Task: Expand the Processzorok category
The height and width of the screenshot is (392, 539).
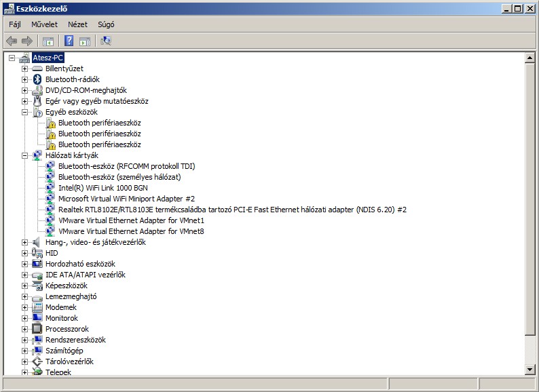Action: (x=24, y=329)
